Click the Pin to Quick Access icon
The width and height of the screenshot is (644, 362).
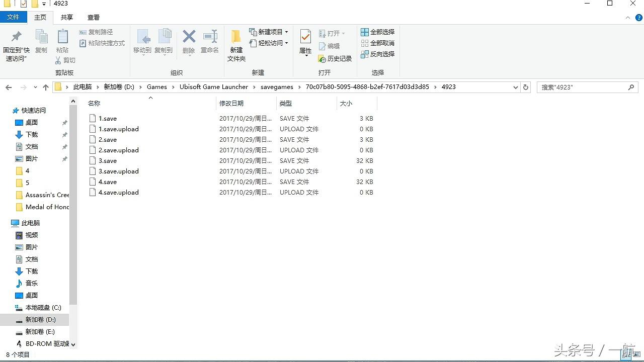pyautogui.click(x=16, y=38)
